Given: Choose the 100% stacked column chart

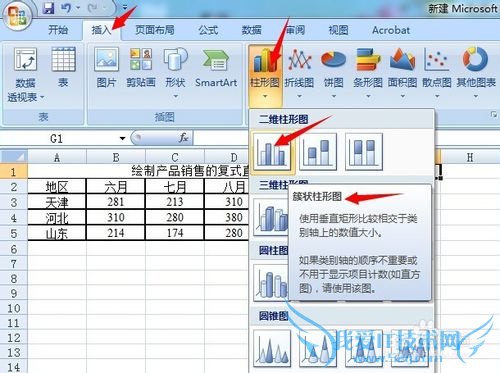Looking at the screenshot, I should 364,152.
